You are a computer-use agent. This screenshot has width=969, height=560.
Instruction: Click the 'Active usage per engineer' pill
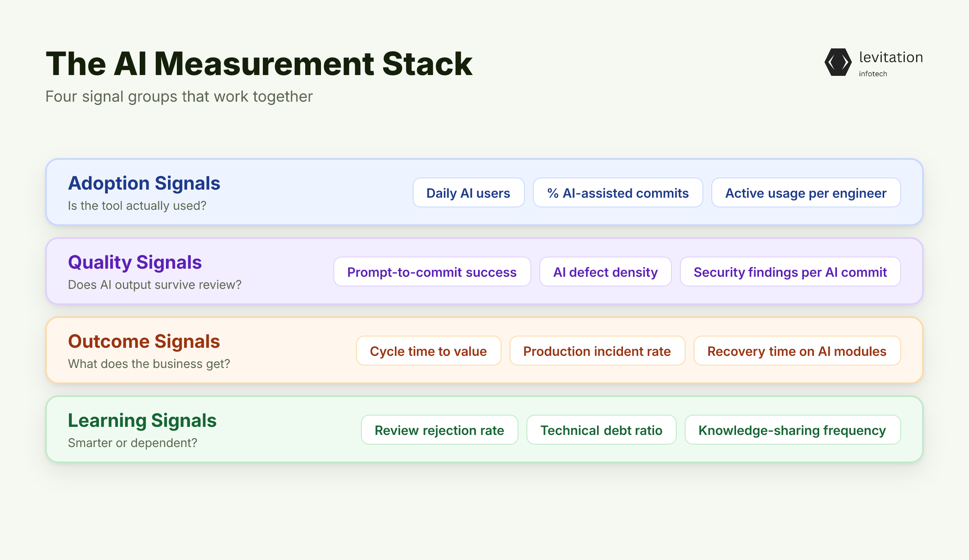point(806,193)
